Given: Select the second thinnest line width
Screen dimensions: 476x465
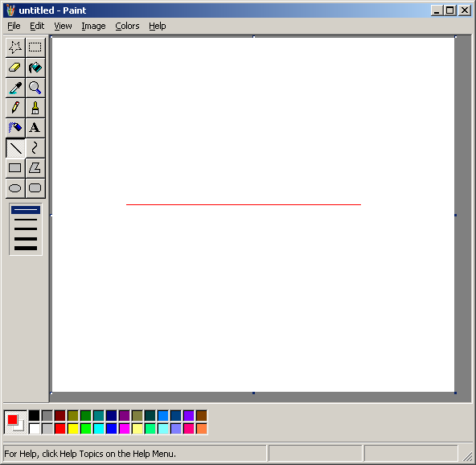Looking at the screenshot, I should click(x=26, y=220).
